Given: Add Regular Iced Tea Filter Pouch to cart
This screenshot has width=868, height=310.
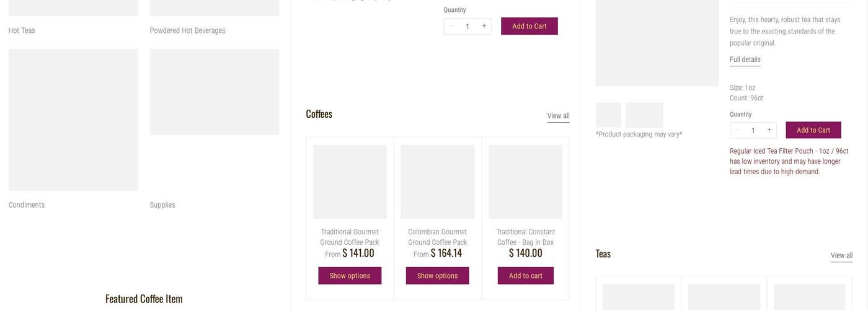Looking at the screenshot, I should click(813, 130).
